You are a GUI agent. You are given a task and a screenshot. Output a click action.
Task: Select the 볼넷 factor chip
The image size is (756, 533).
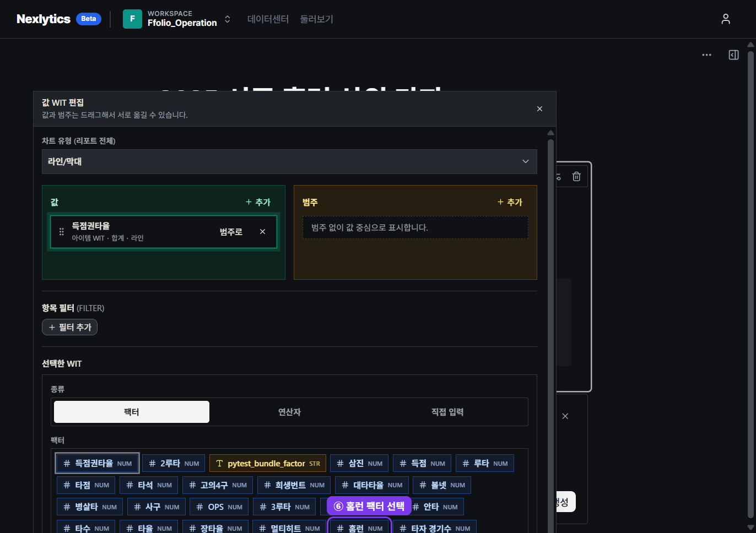click(x=442, y=485)
